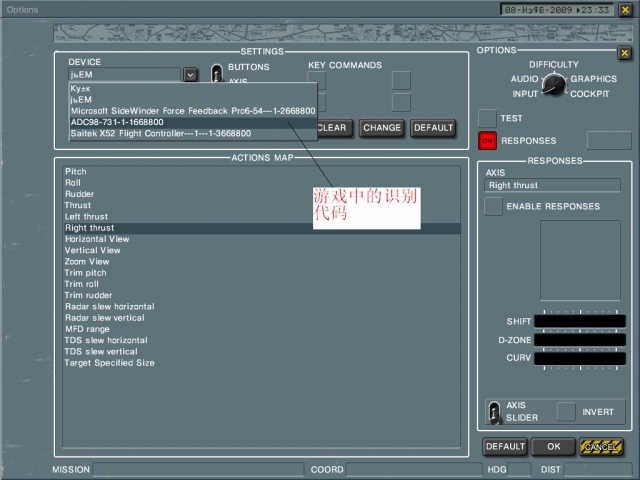Viewport: 640px width, 480px height.
Task: Check the INVERT box
Action: pyautogui.click(x=567, y=412)
